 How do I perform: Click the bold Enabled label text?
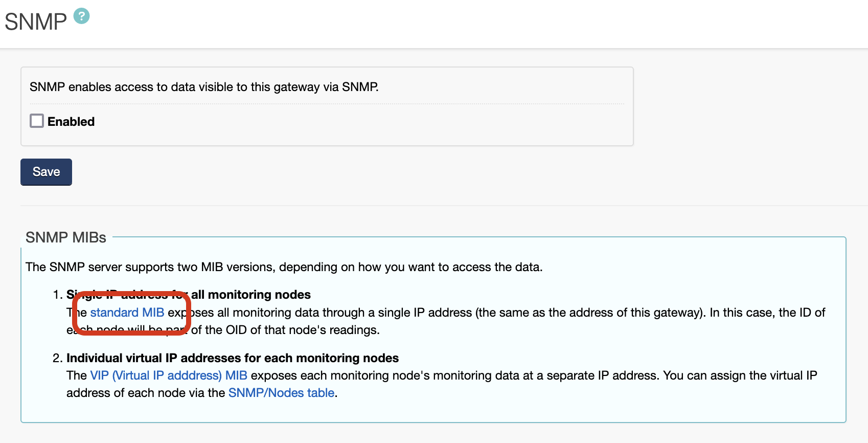[71, 122]
